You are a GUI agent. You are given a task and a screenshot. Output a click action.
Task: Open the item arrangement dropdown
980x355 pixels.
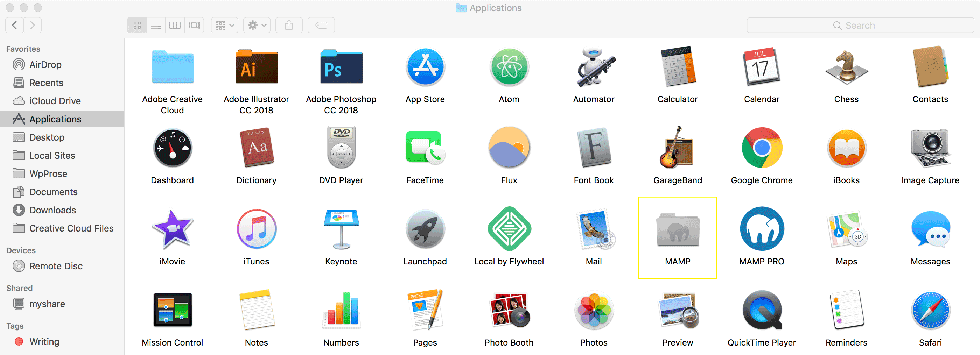tap(225, 25)
